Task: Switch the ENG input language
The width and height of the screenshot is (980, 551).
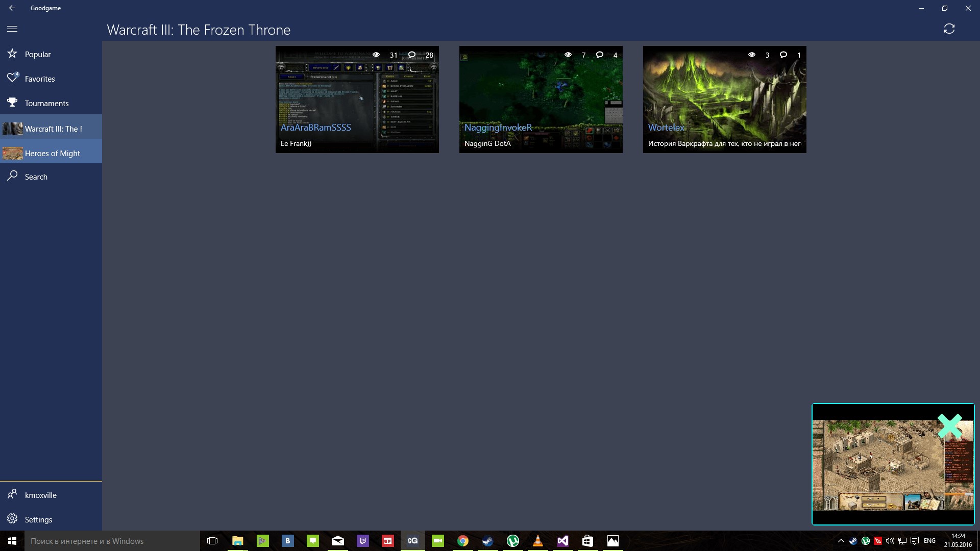Action: (x=930, y=541)
